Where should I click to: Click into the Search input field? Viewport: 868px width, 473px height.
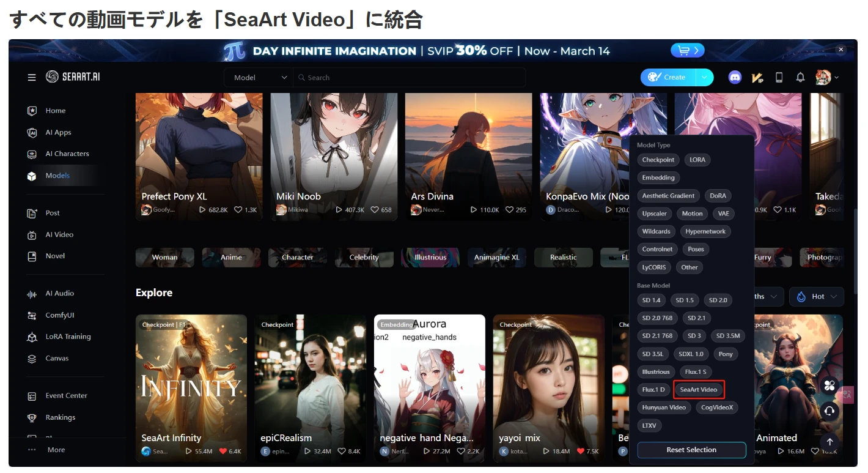tap(410, 78)
